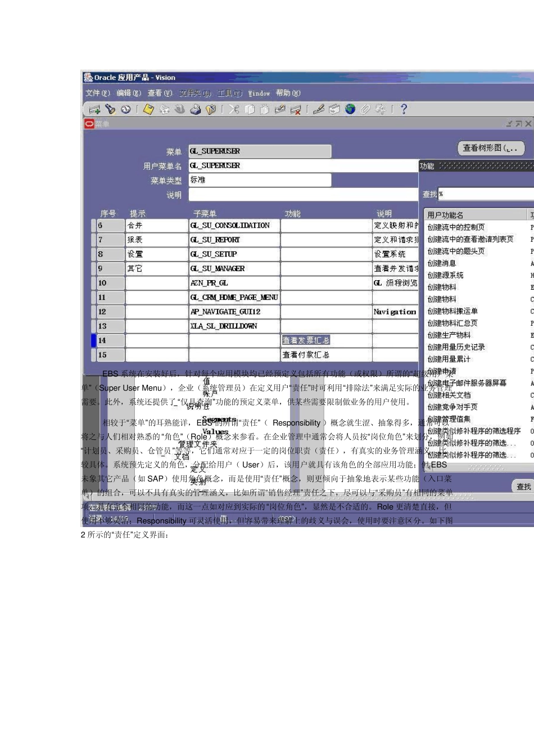534x756 pixels.
Task: Select 创建电子邮件服务器屏幕 in function list
Action: pos(467,383)
